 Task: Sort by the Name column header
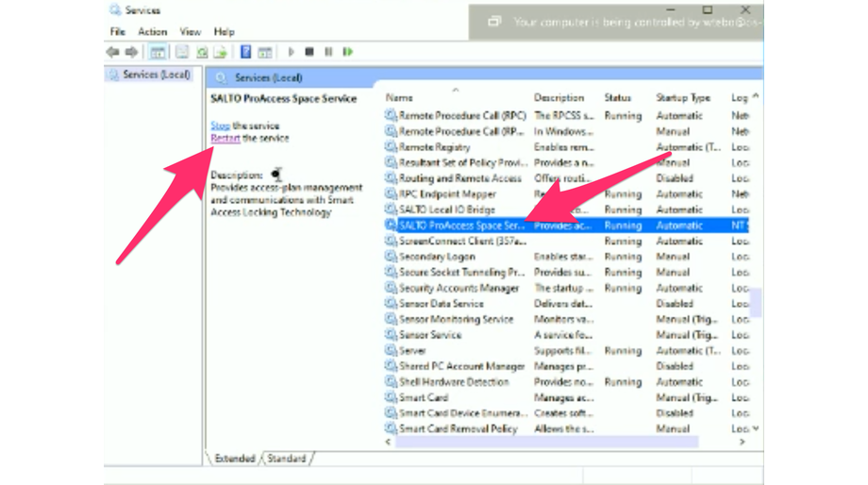click(399, 97)
